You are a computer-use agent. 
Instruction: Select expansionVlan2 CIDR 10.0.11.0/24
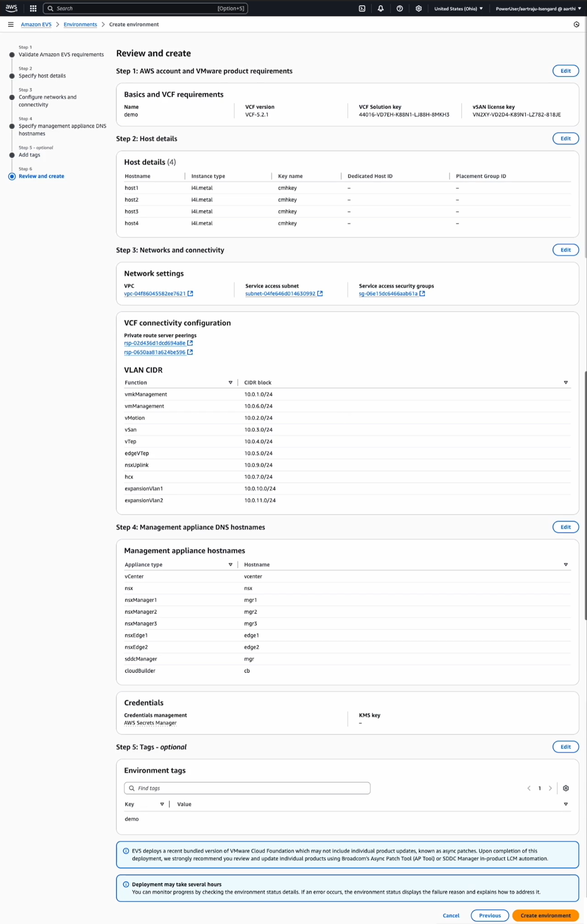[x=260, y=500]
